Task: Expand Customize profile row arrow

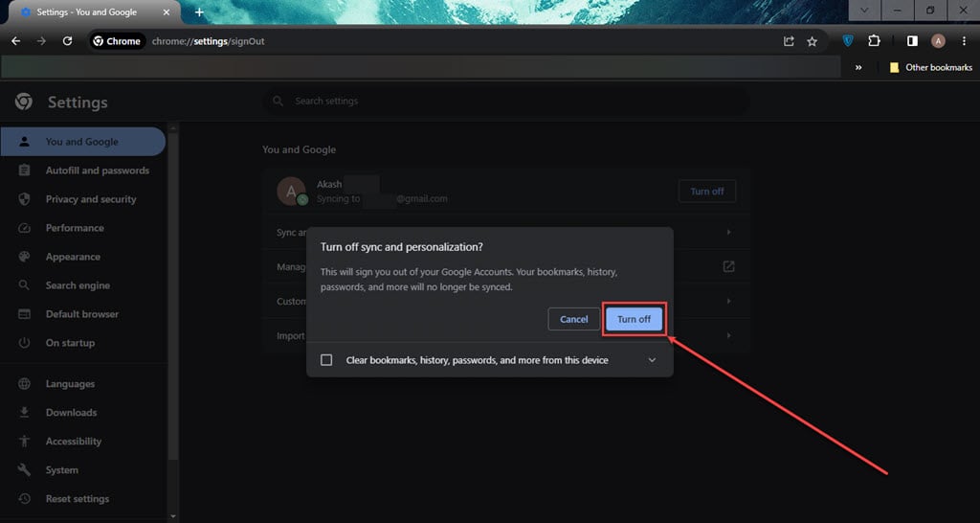Action: (x=728, y=301)
